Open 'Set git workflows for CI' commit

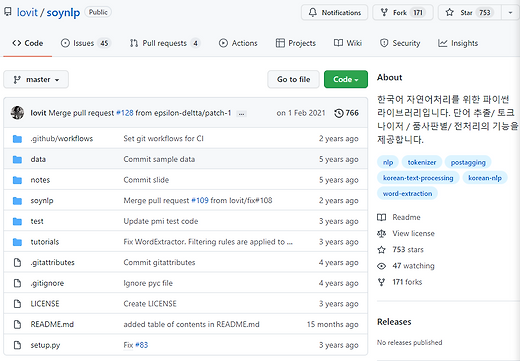tap(163, 139)
